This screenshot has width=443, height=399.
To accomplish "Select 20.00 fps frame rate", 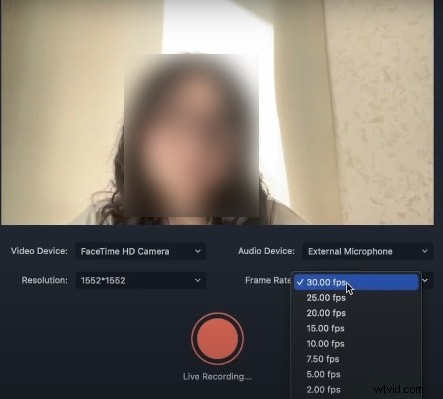I will click(x=356, y=313).
